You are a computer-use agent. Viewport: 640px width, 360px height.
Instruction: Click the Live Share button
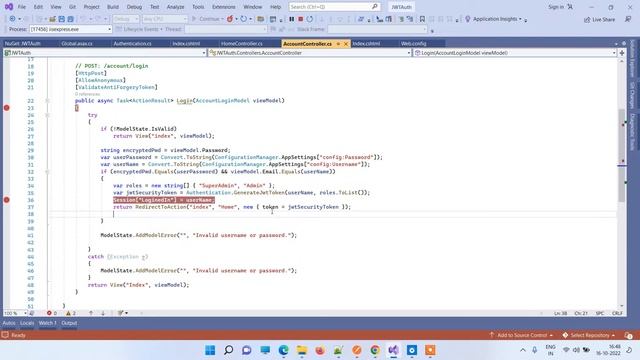click(599, 20)
